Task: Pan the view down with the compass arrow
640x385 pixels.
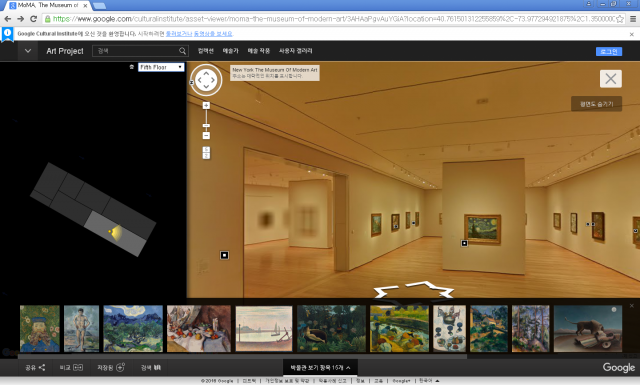Action: (x=206, y=87)
